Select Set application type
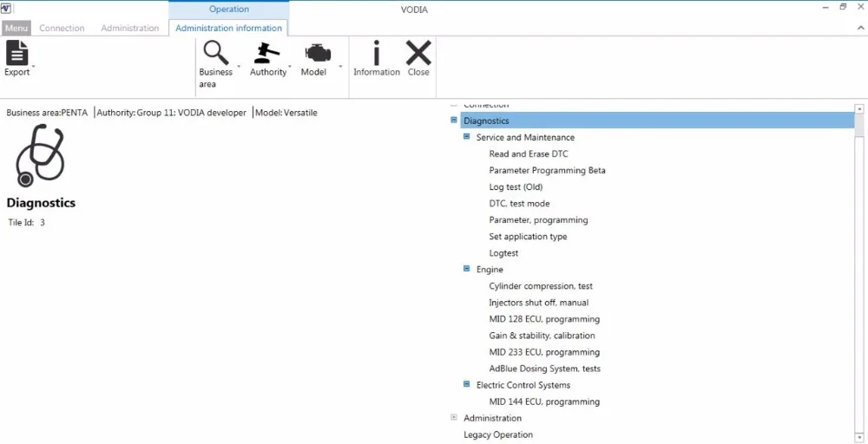This screenshot has height=444, width=868. click(528, 237)
